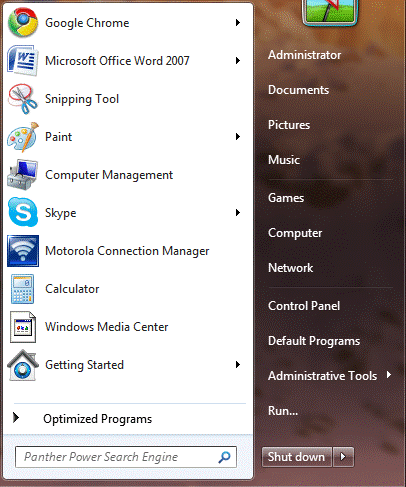Open Computer Management icon
This screenshot has height=487, width=406.
point(23,175)
